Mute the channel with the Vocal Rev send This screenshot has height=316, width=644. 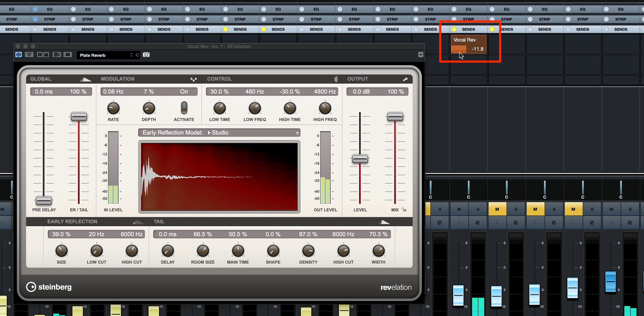tap(459, 209)
